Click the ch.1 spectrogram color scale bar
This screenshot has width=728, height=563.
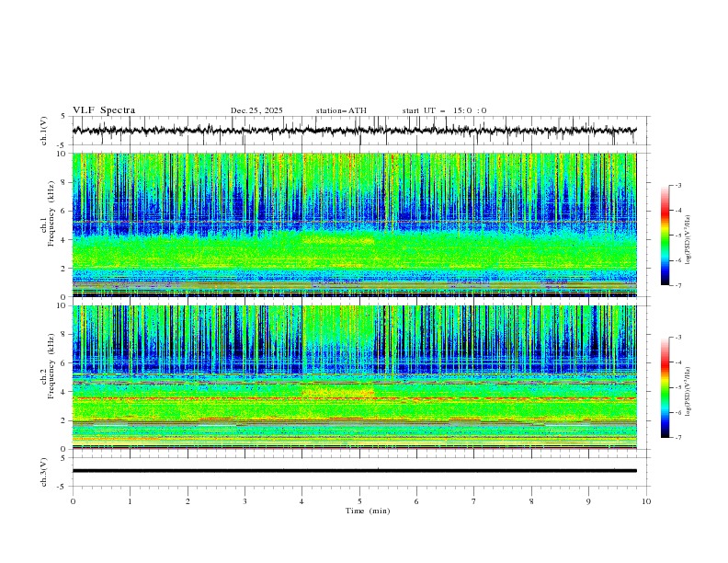665,236
